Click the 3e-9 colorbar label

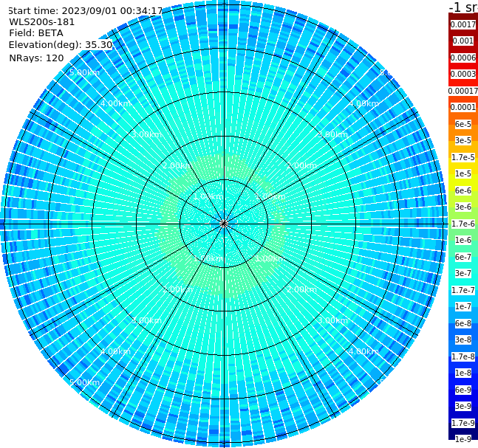463,406
